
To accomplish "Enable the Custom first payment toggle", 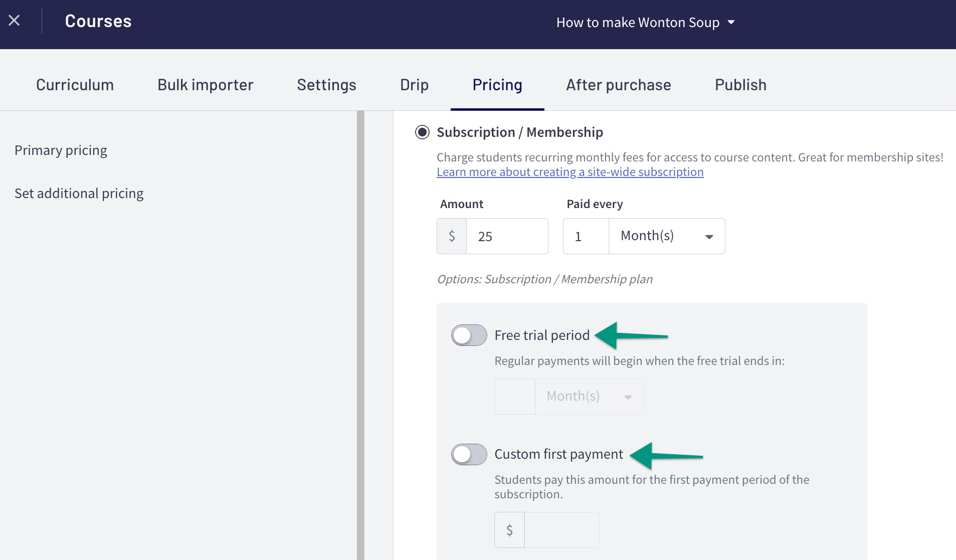I will [x=468, y=454].
